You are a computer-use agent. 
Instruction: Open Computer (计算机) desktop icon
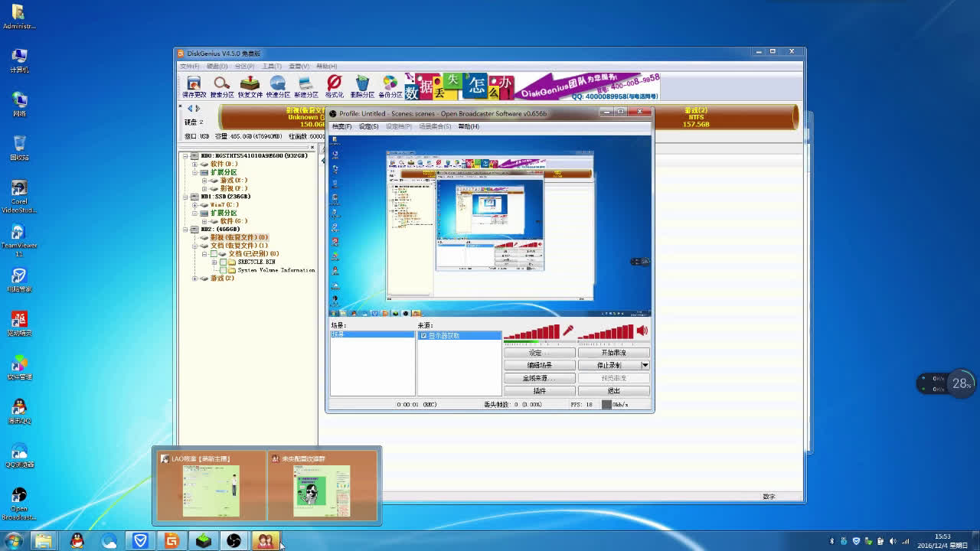(x=19, y=60)
